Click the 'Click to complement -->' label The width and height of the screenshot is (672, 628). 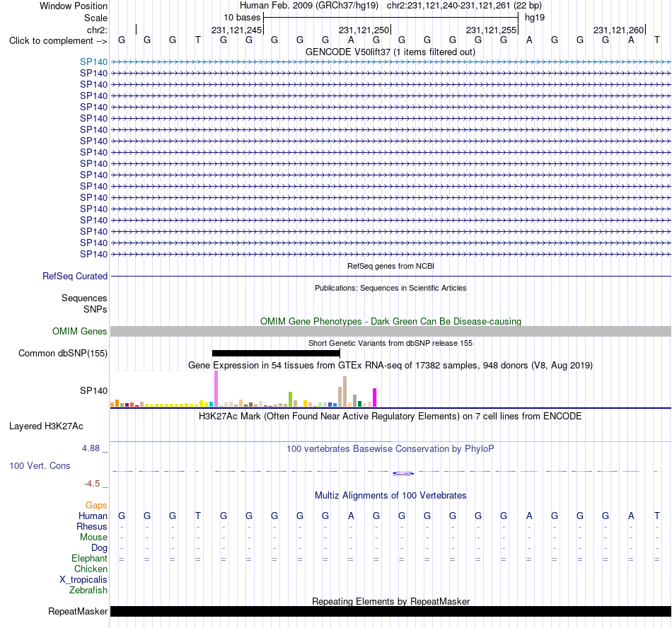pyautogui.click(x=58, y=41)
